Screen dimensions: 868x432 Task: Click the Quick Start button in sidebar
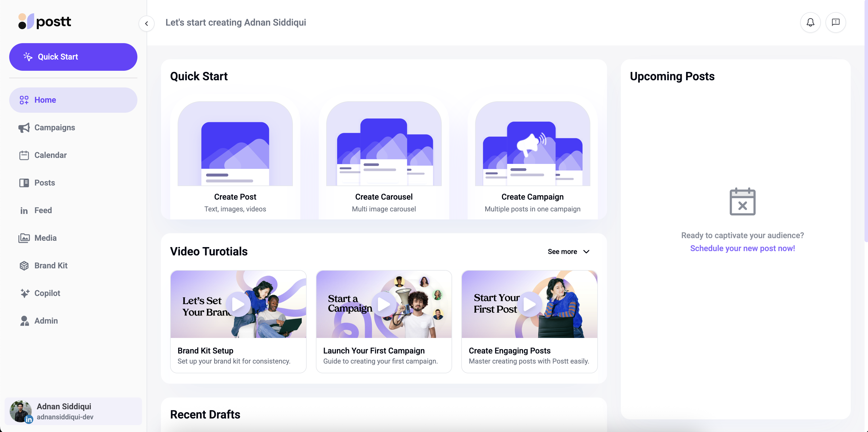click(73, 57)
